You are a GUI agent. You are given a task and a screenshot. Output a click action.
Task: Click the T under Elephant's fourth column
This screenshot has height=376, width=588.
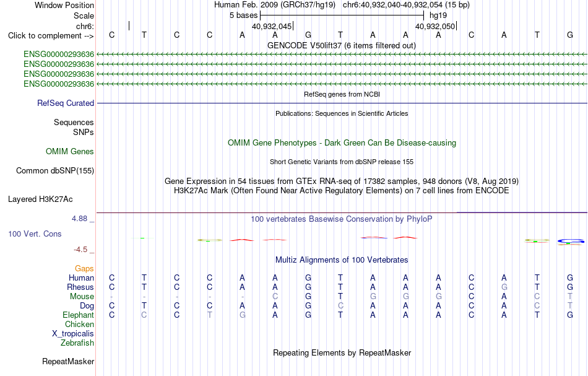pyautogui.click(x=209, y=315)
